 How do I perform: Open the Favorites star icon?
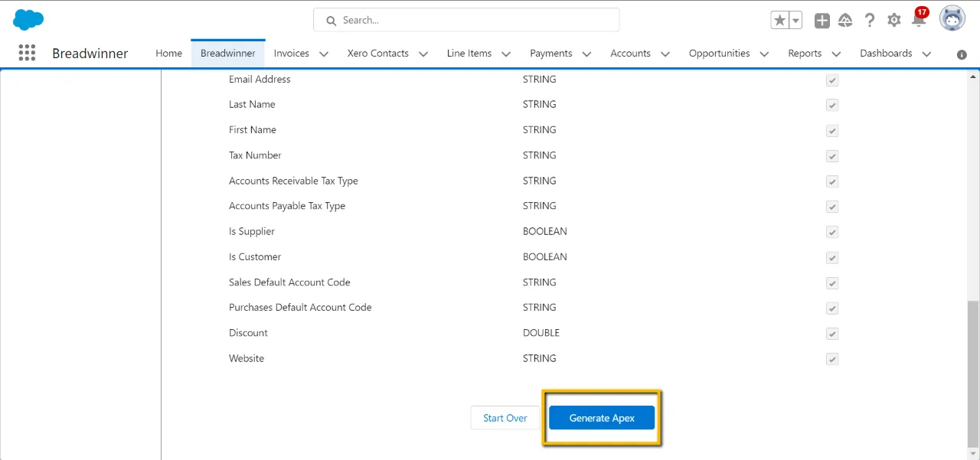(x=779, y=21)
